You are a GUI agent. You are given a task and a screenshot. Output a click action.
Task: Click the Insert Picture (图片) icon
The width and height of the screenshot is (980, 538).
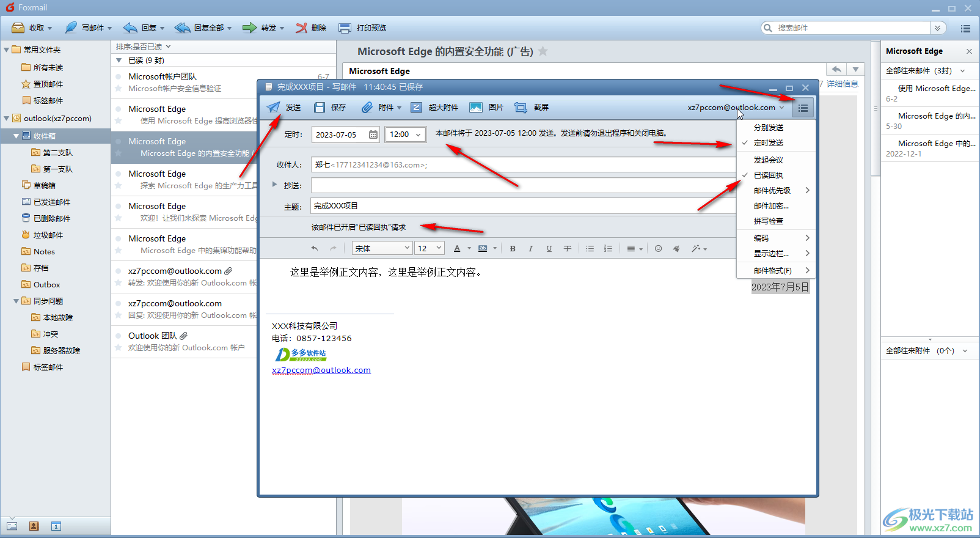[476, 108]
